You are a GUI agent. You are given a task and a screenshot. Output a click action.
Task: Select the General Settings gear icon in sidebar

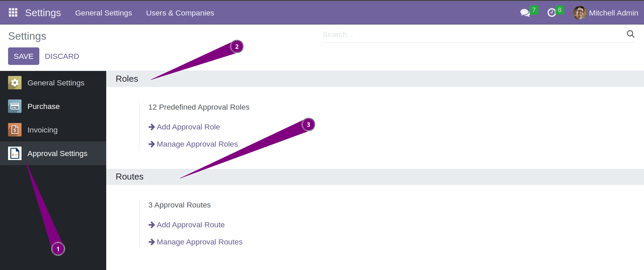pyautogui.click(x=14, y=83)
